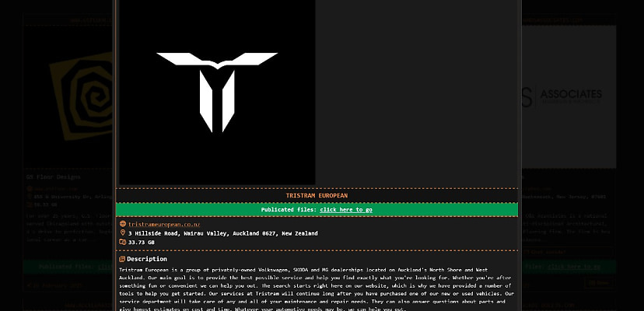Click the '26 February 2025' date on the left background card
The width and height of the screenshot is (644, 311).
(57, 285)
